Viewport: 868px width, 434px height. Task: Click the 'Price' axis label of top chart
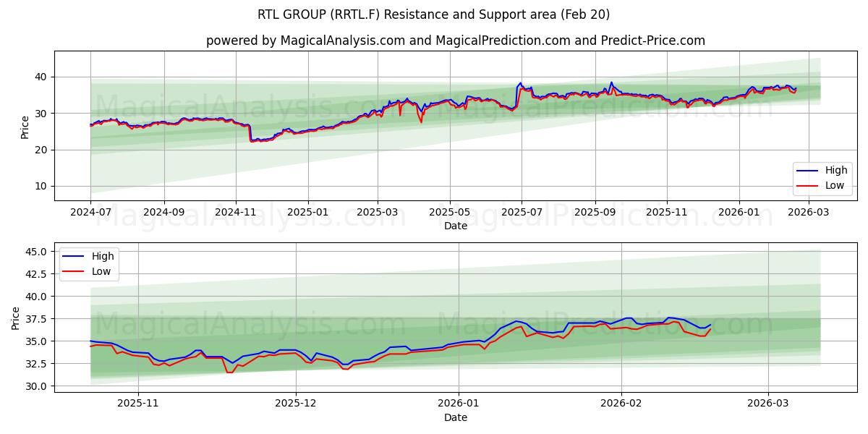point(25,126)
